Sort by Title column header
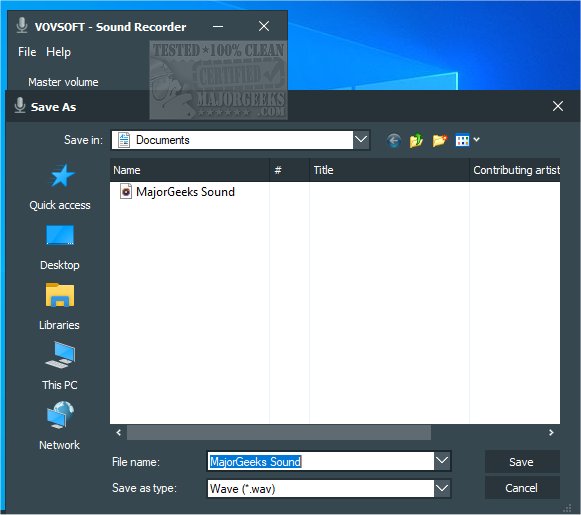 (389, 170)
